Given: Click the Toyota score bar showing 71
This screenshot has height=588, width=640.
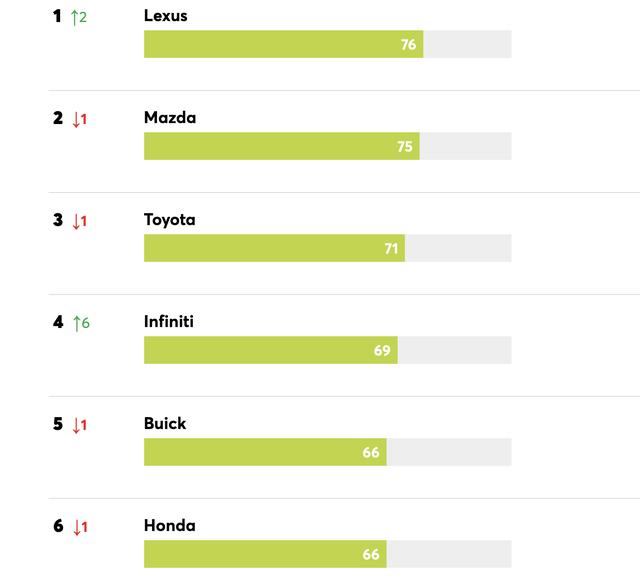Looking at the screenshot, I should coord(274,248).
